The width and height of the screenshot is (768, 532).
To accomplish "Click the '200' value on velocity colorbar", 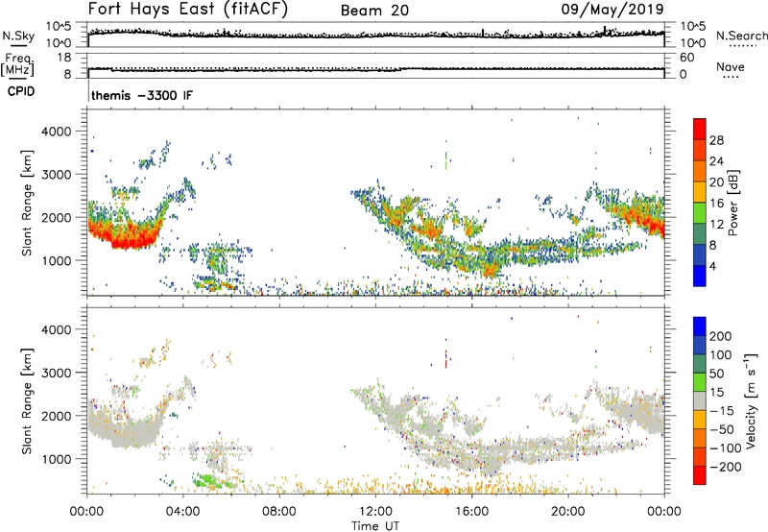I will (721, 336).
